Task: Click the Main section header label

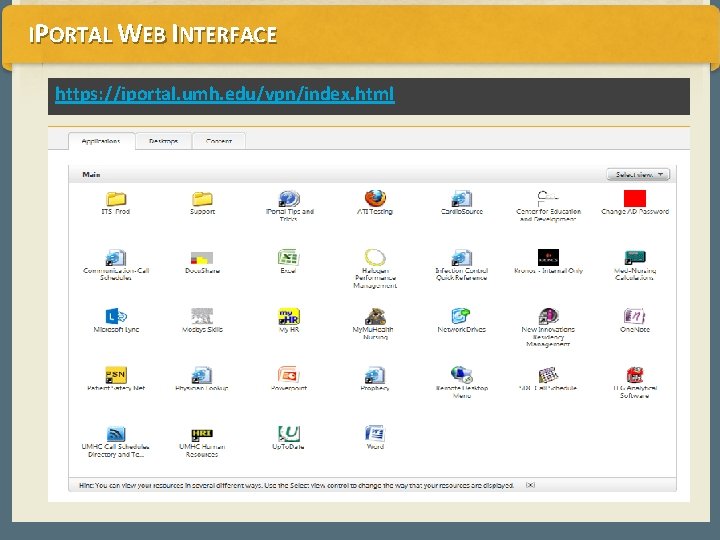Action: pos(91,174)
